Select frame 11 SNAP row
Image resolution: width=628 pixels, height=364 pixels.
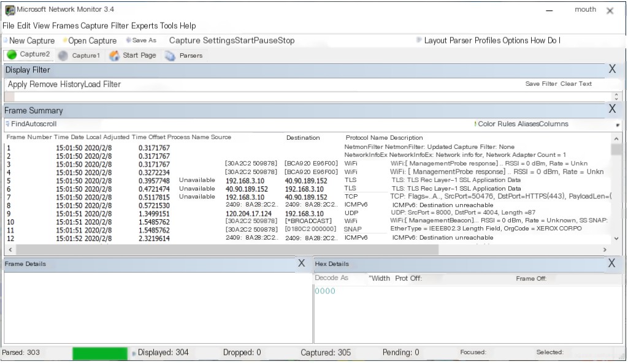(x=308, y=230)
